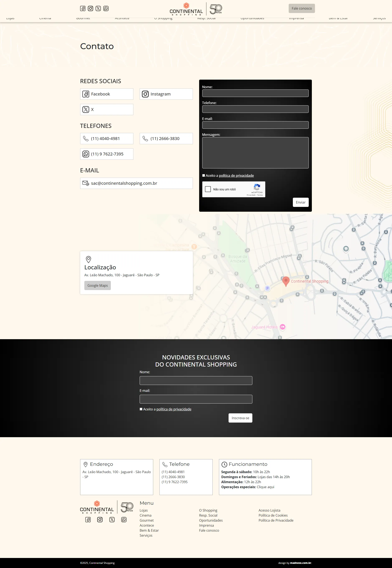This screenshot has height=568, width=392.
Task: Click the Facebook icon in the header
Action: (x=83, y=9)
